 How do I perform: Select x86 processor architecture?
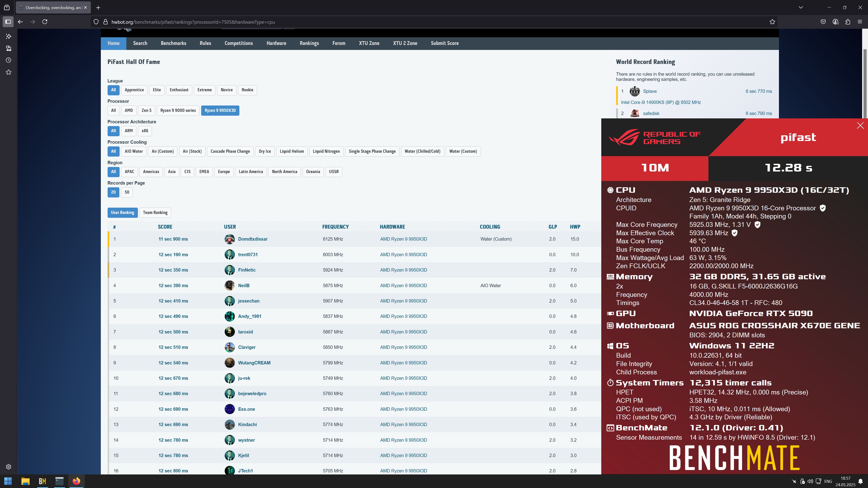click(x=145, y=131)
